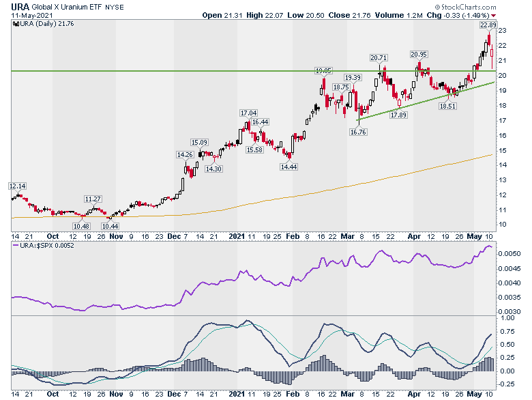
Task: Click the 1.00 oscillator axis label
Action: click(x=507, y=318)
